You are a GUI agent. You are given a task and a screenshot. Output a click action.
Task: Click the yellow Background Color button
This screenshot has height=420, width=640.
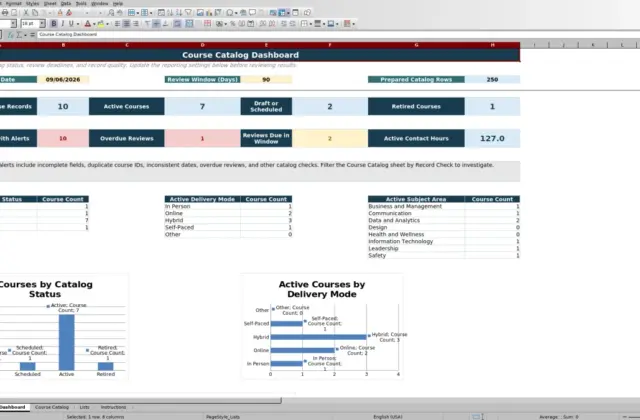[x=100, y=24]
